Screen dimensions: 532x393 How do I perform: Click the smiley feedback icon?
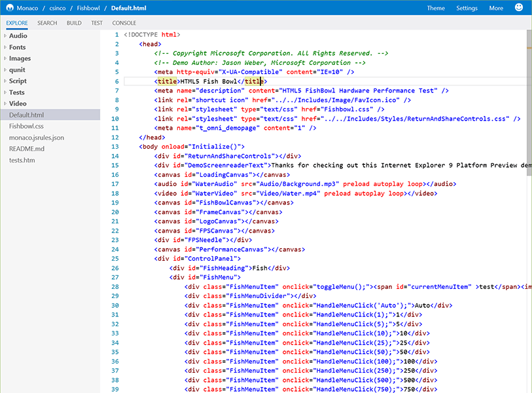click(x=519, y=8)
